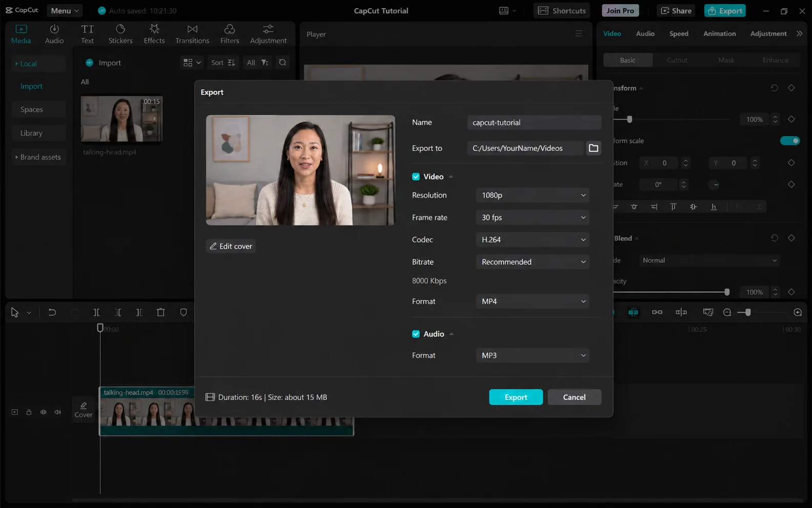Image resolution: width=812 pixels, height=508 pixels.
Task: Open the Menu dropdown in title bar
Action: (x=65, y=11)
